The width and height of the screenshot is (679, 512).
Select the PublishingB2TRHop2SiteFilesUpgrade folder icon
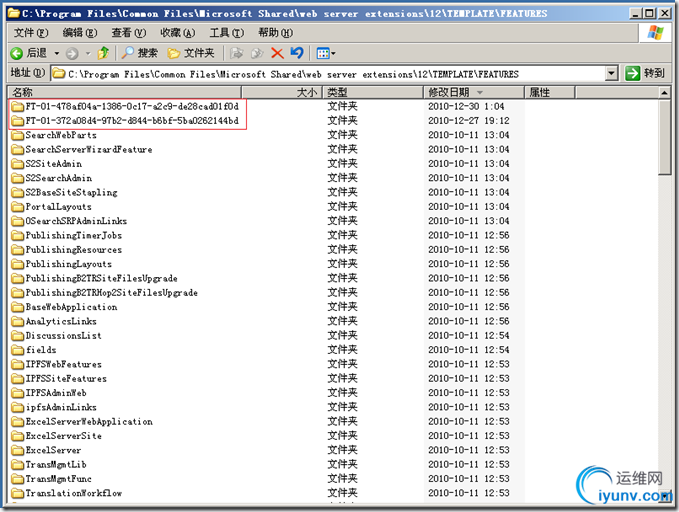18,292
